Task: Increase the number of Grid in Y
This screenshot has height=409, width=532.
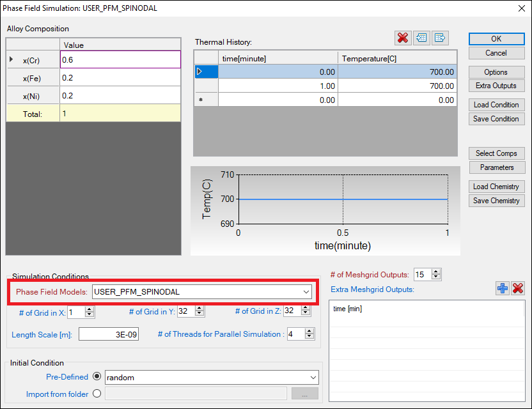Action: (201, 309)
